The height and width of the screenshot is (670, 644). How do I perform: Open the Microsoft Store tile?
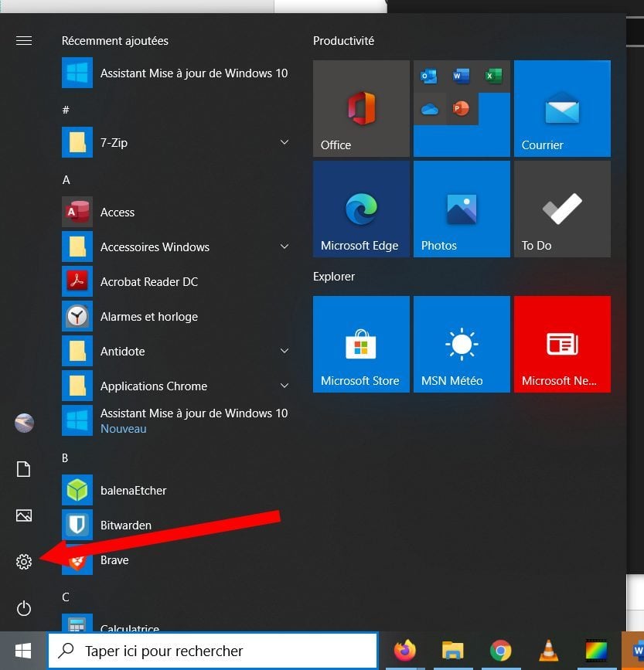[361, 344]
